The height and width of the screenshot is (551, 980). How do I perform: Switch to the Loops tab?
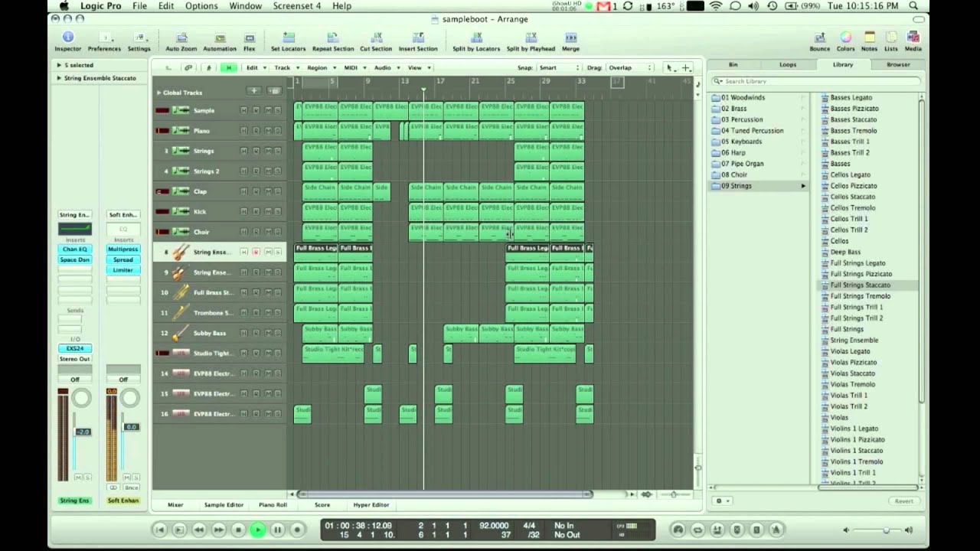[x=788, y=64]
